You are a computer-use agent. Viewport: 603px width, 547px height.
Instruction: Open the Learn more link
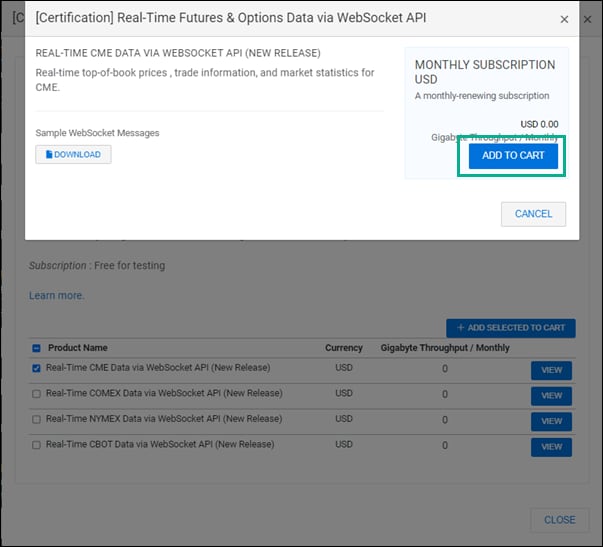pyautogui.click(x=56, y=295)
